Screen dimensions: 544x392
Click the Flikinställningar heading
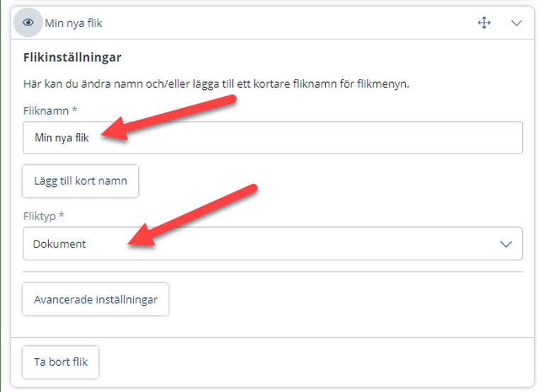coord(72,57)
